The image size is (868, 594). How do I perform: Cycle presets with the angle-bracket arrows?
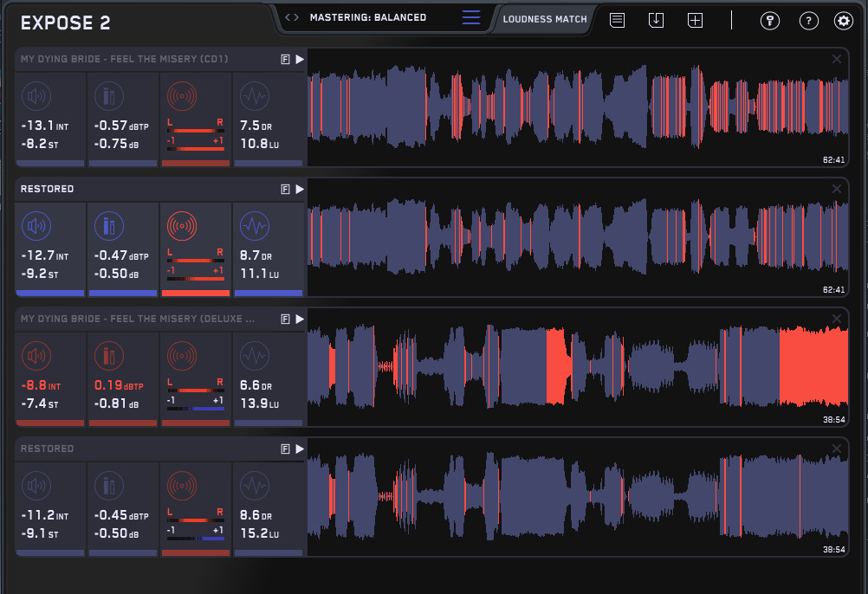292,17
